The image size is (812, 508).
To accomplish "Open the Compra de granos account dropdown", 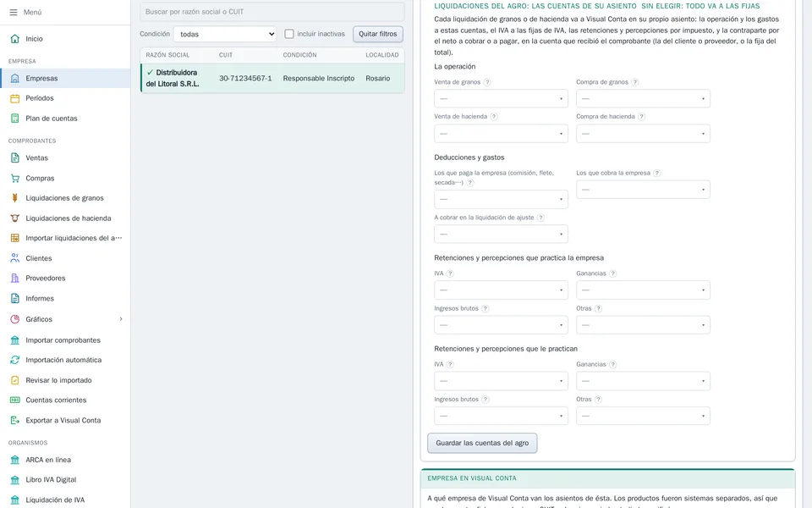I will (643, 98).
